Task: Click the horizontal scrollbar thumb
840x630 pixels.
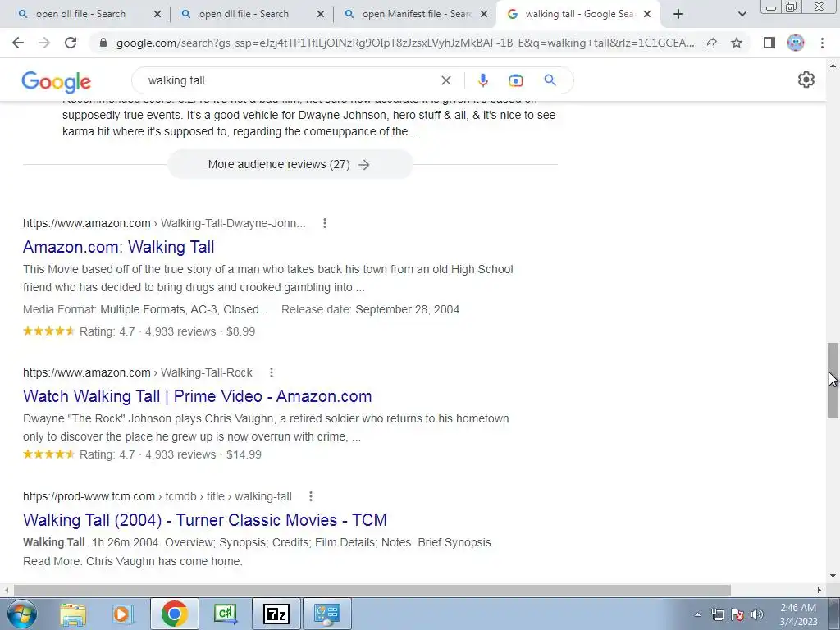Action: click(x=372, y=590)
